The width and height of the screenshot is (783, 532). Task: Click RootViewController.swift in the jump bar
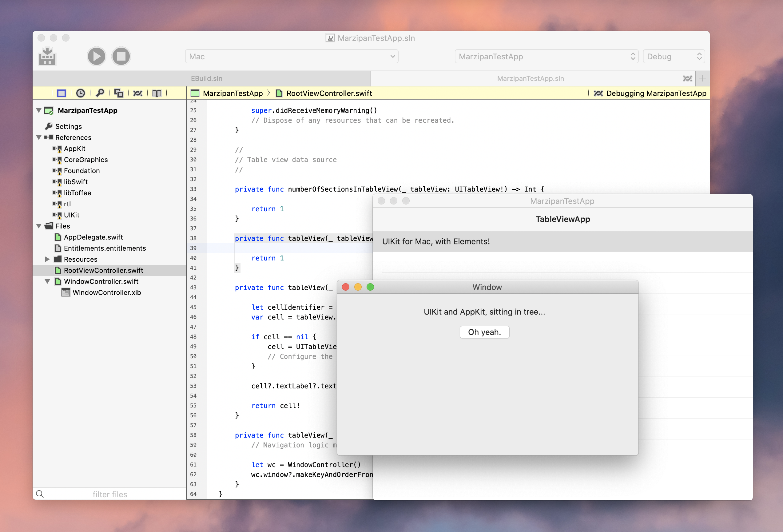point(329,93)
